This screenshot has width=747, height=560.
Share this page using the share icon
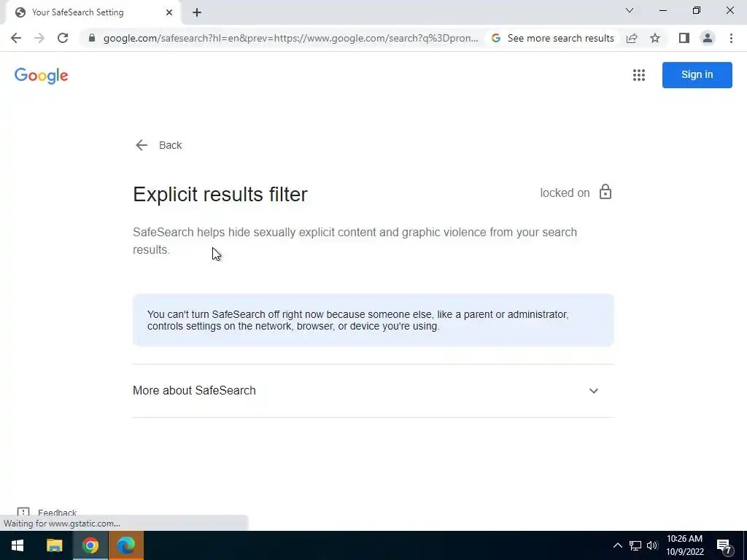[632, 38]
